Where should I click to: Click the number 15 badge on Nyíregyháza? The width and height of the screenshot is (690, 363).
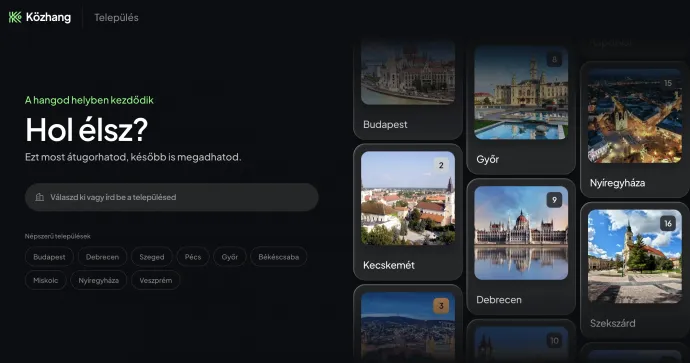click(x=668, y=83)
